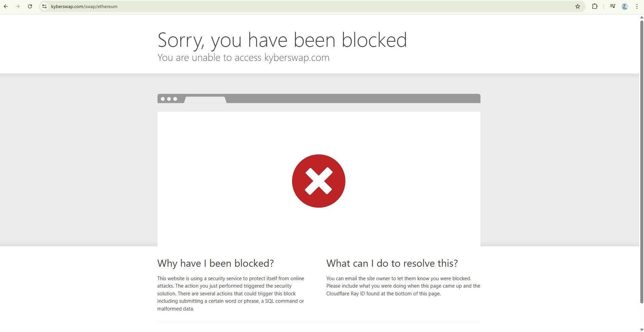
Task: Select the kyberswap.com/swap/ethereum address bar
Action: [x=310, y=6]
